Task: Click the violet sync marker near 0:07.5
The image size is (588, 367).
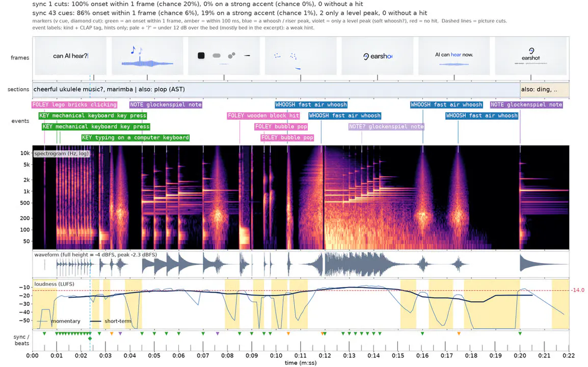Action: [x=218, y=333]
